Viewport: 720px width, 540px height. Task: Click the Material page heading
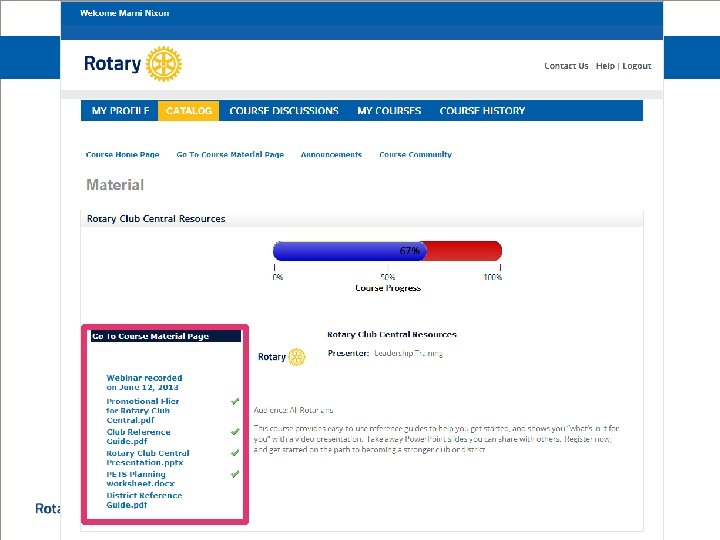tap(115, 185)
